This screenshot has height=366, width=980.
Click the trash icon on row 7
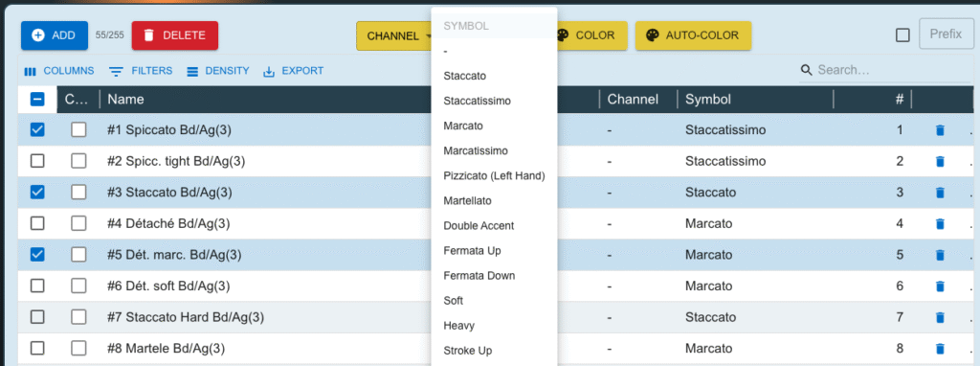[940, 317]
